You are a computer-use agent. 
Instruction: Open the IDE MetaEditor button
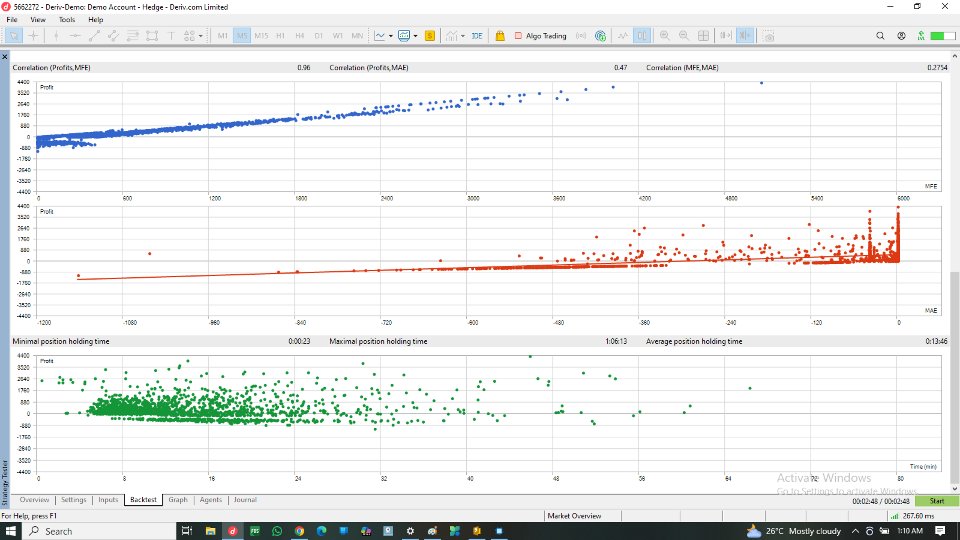click(477, 36)
